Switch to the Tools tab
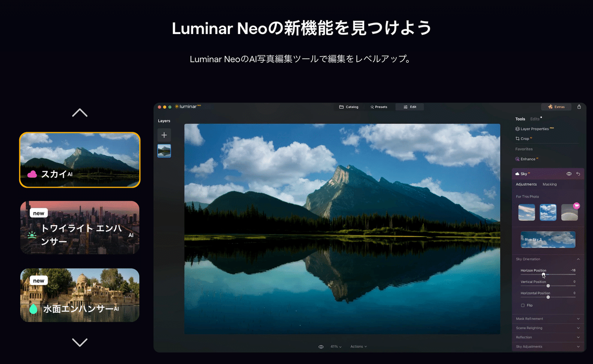The image size is (593, 364). point(520,119)
